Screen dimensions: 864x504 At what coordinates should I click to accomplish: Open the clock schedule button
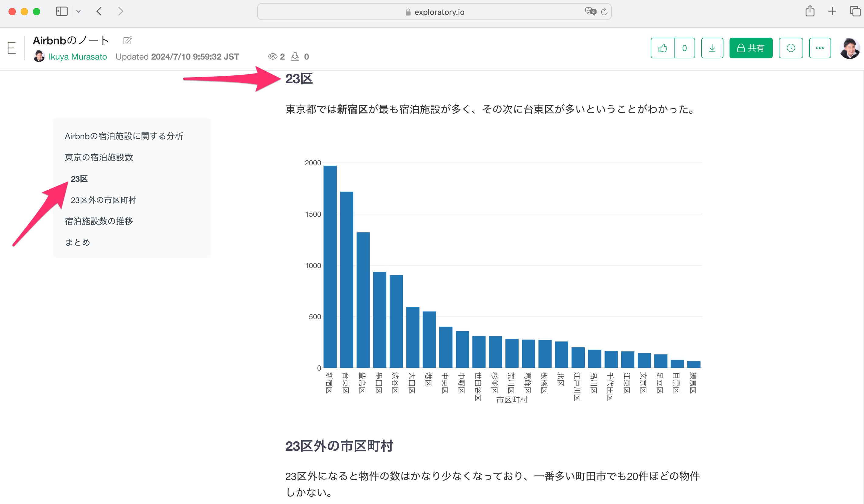[x=791, y=48]
